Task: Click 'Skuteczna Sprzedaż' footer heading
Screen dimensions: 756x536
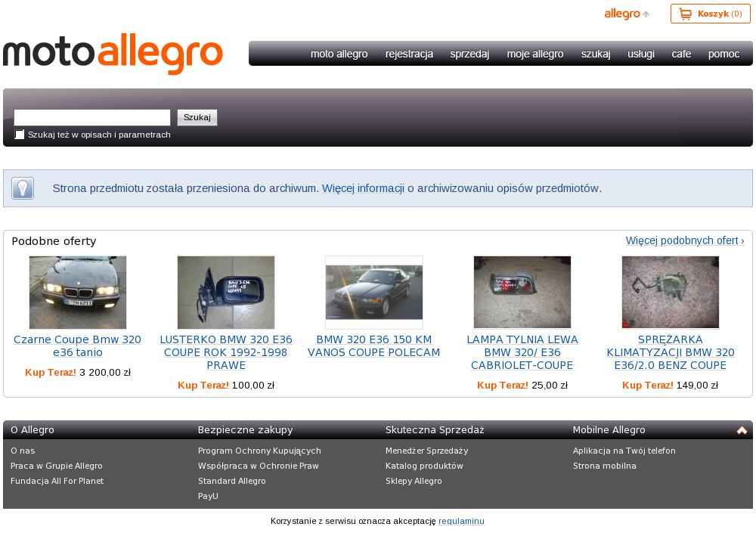Action: pyautogui.click(x=435, y=430)
